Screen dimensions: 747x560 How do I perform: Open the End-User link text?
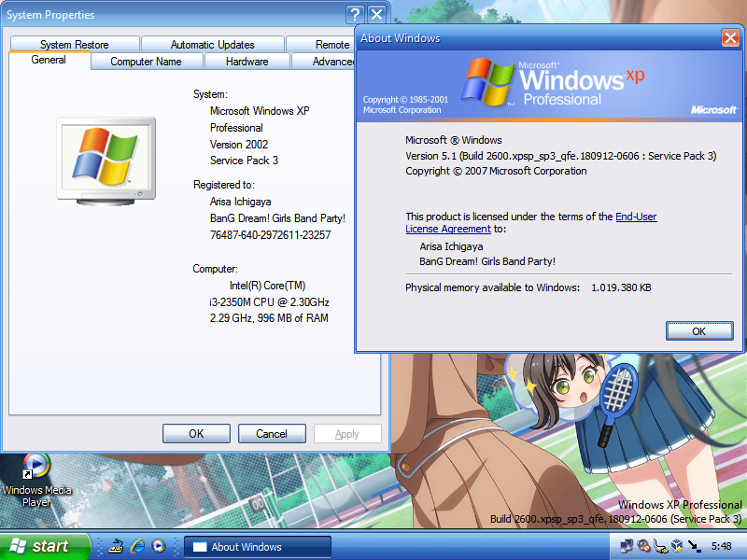tap(636, 217)
